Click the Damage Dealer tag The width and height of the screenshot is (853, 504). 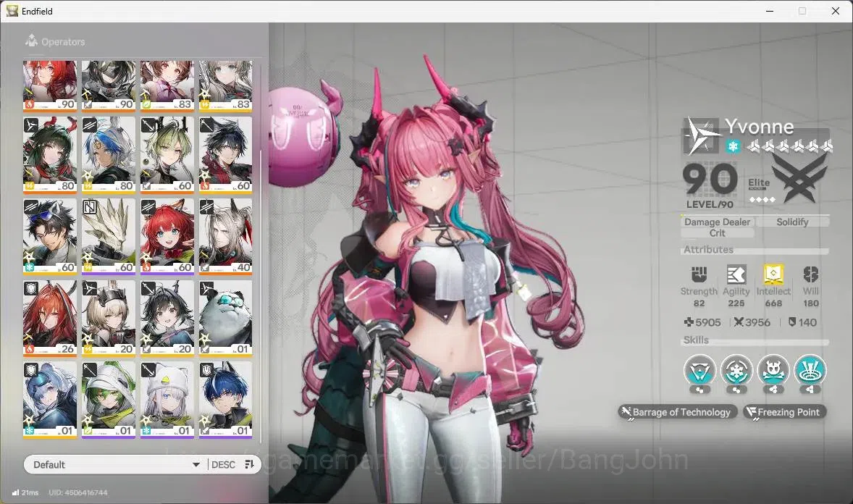tap(717, 222)
